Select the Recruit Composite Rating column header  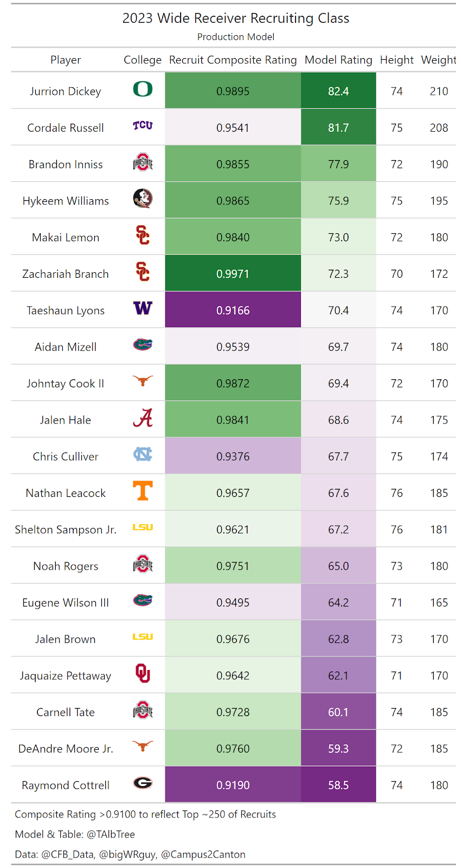tap(233, 60)
